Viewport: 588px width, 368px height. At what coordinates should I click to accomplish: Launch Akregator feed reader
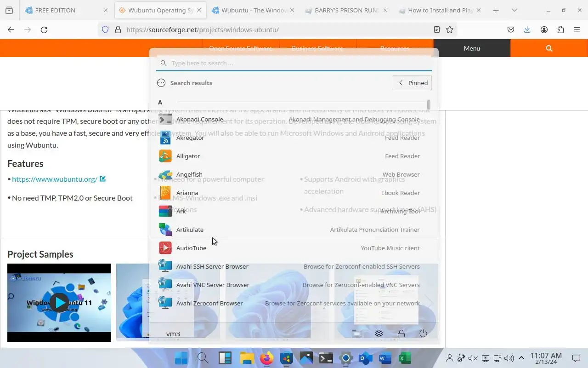tap(289, 138)
